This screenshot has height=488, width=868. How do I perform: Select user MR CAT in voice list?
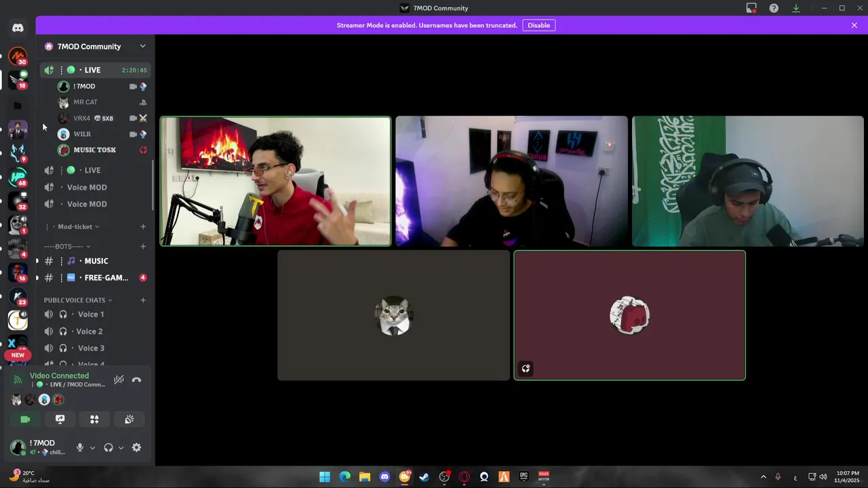coord(102,102)
